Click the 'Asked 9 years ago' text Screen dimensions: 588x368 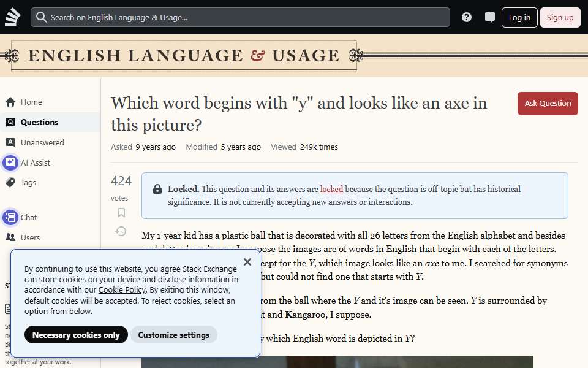pos(143,147)
